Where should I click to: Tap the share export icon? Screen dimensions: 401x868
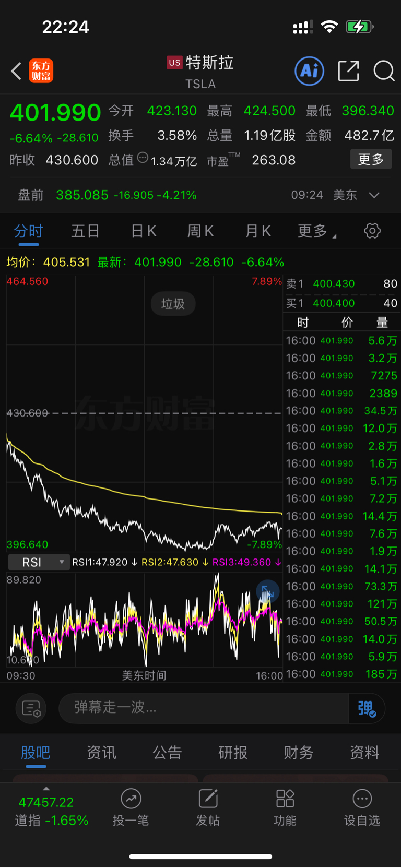click(x=348, y=71)
